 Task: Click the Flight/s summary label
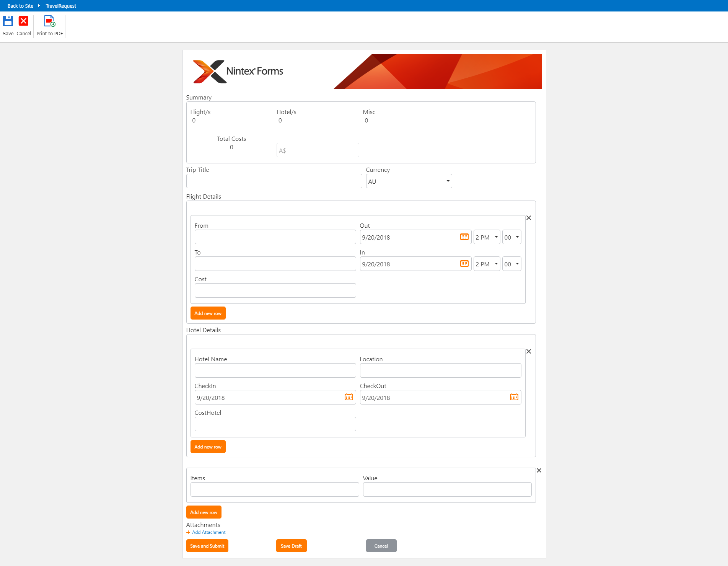tap(200, 112)
